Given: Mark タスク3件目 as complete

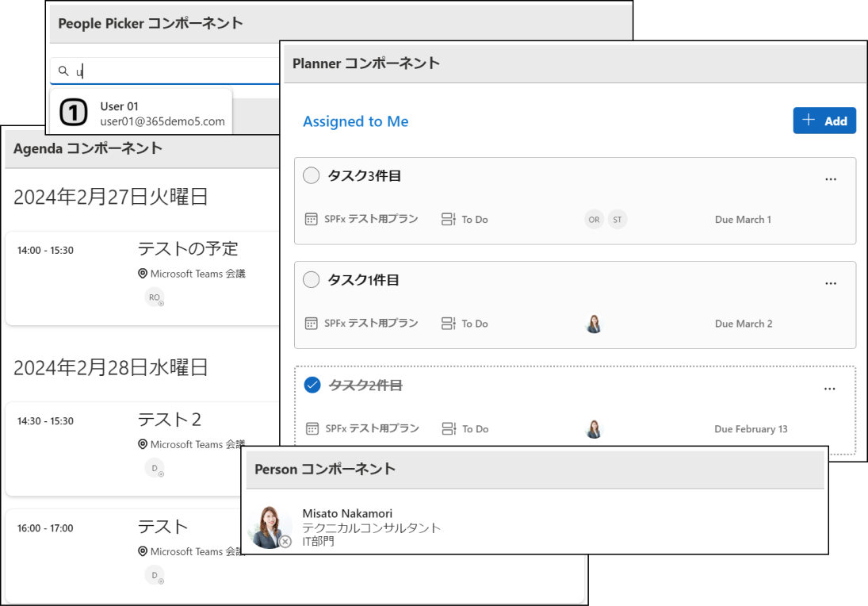Looking at the screenshot, I should point(311,175).
